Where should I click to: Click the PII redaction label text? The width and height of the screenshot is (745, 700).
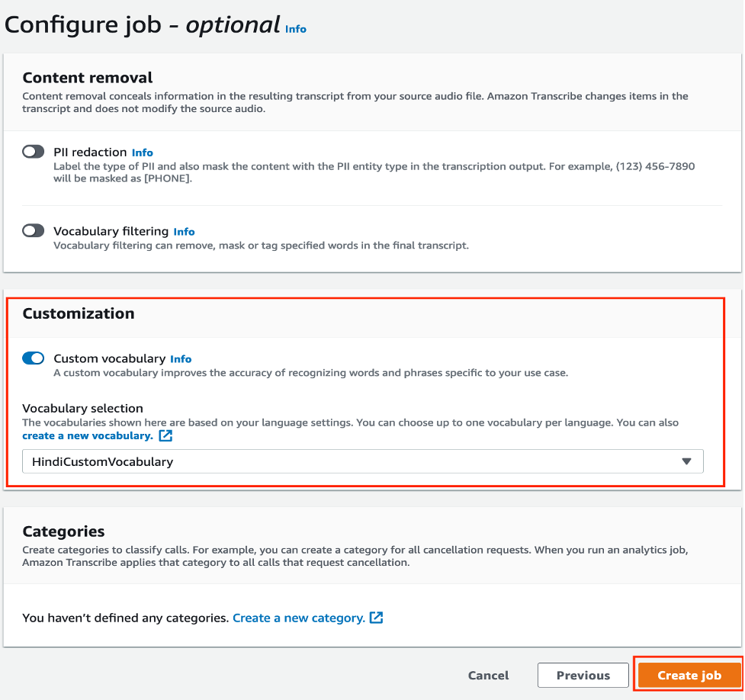pyautogui.click(x=90, y=152)
